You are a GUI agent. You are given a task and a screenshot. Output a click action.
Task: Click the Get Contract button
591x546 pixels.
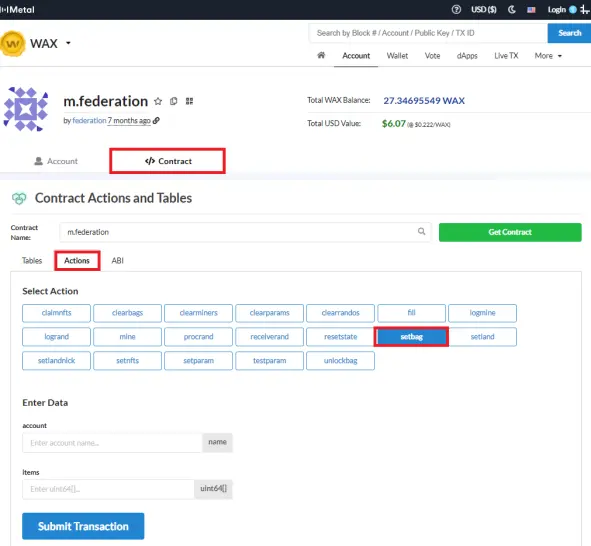tap(510, 232)
